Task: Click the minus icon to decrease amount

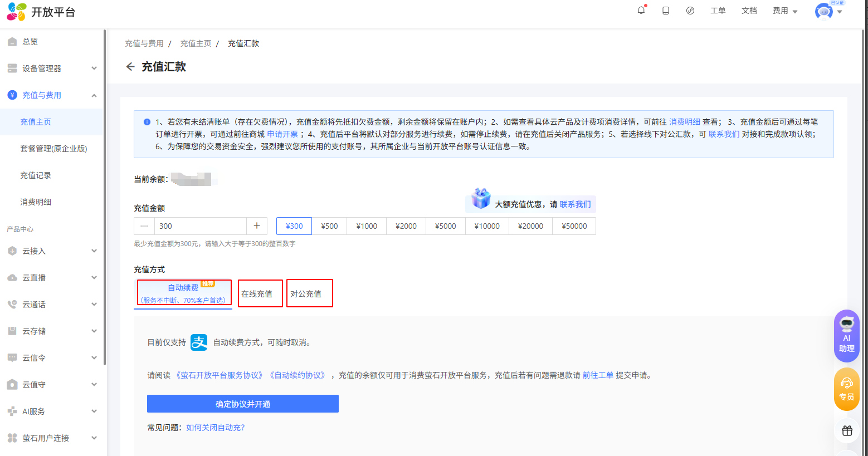Action: [144, 226]
